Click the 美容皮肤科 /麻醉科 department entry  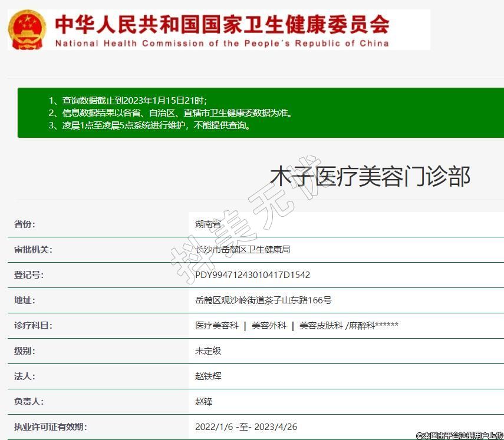click(x=349, y=326)
